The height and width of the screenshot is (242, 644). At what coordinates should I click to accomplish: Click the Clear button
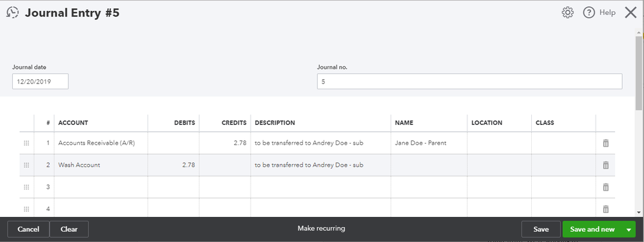click(x=69, y=229)
